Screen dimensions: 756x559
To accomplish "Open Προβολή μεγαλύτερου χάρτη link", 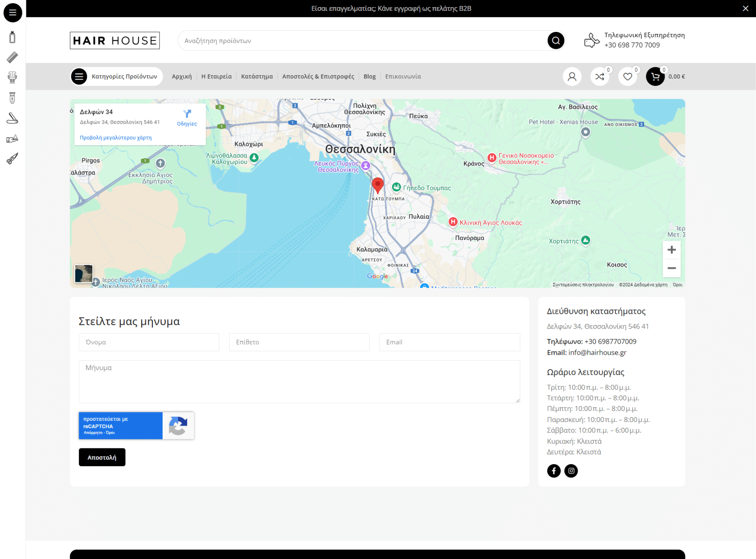I will (x=115, y=138).
